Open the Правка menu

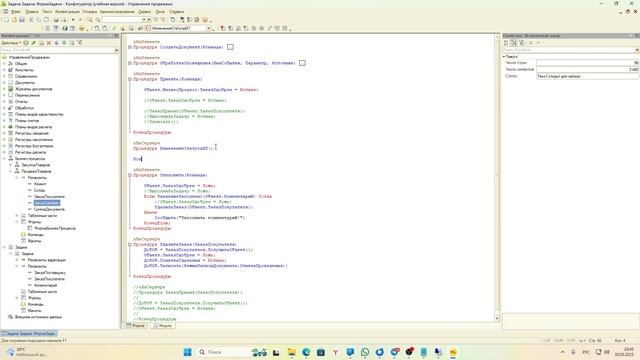point(31,12)
